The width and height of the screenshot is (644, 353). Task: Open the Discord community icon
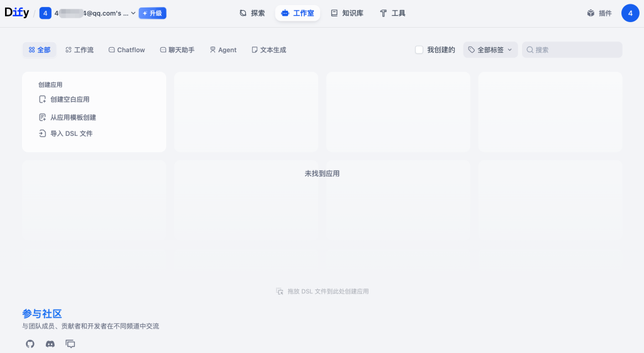(50, 344)
